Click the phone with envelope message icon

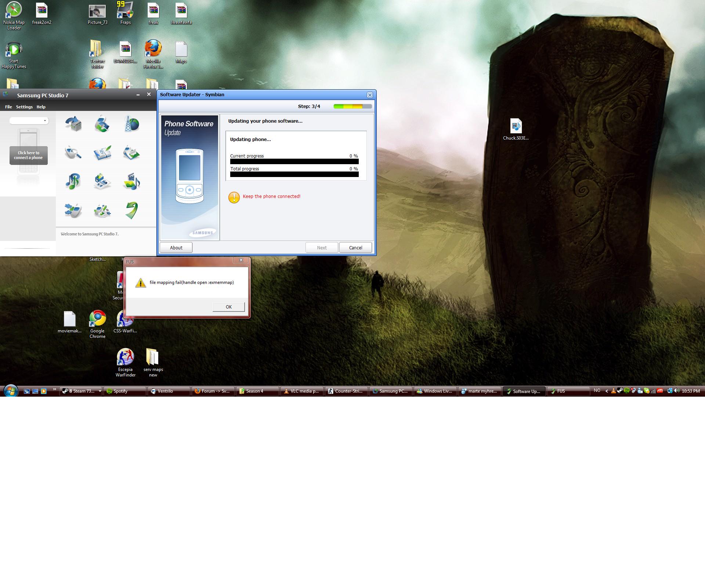(131, 153)
